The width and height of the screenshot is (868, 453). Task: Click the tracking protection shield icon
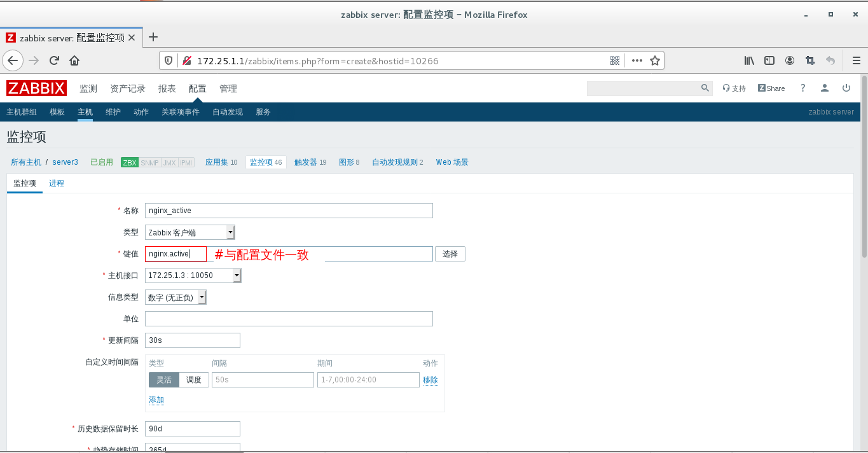[169, 61]
